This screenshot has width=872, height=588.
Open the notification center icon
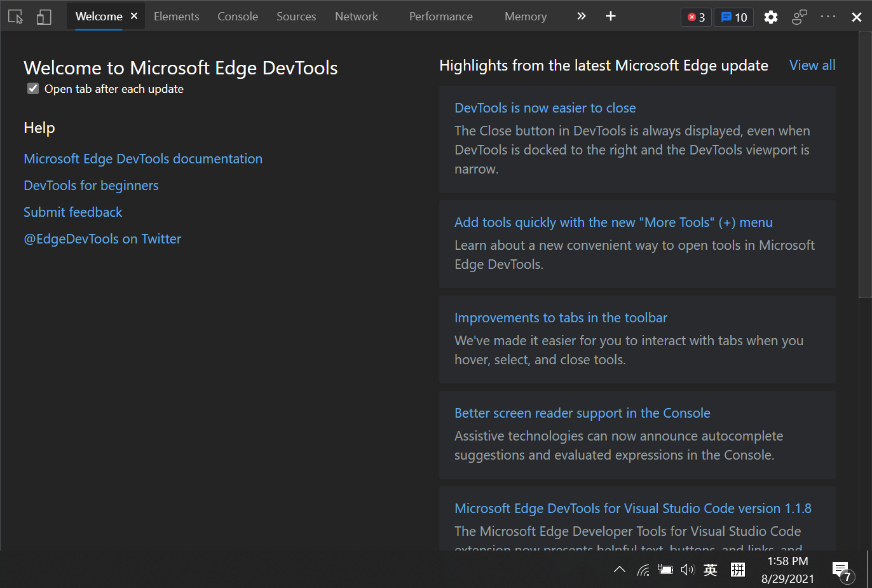842,571
